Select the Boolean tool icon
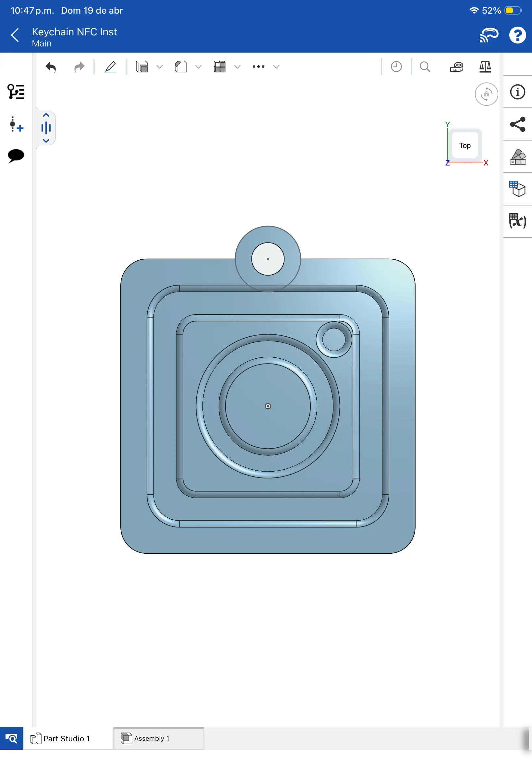The image size is (532, 766). tap(220, 67)
